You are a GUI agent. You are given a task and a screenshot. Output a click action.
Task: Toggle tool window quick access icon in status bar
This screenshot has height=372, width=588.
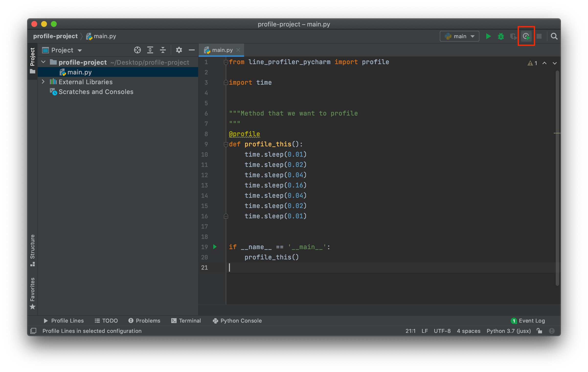(33, 331)
